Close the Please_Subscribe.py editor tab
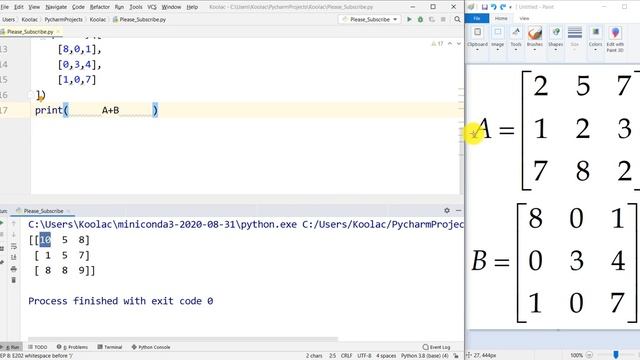The width and height of the screenshot is (640, 360). (x=58, y=31)
